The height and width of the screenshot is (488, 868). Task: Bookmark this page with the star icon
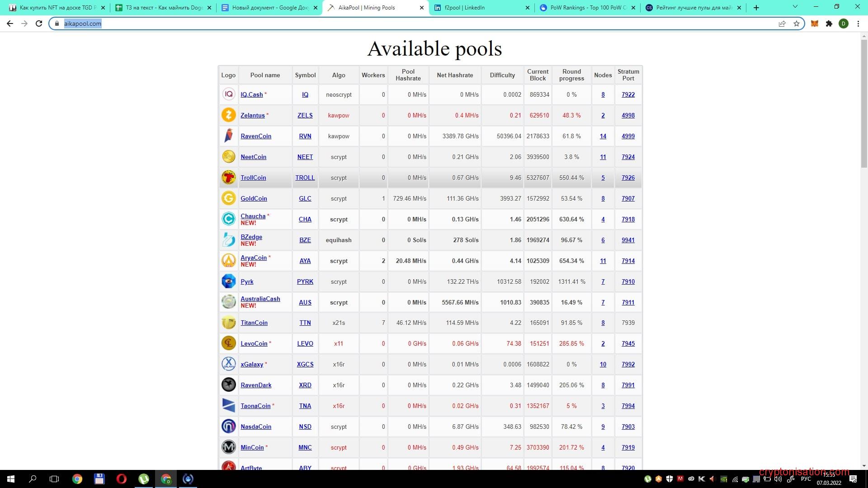pos(797,23)
